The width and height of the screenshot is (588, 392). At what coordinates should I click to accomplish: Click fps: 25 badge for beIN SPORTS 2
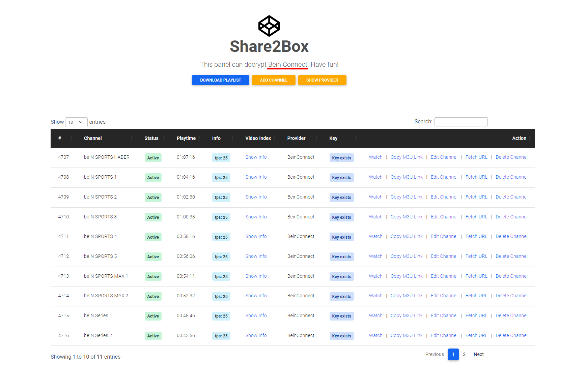pyautogui.click(x=221, y=198)
